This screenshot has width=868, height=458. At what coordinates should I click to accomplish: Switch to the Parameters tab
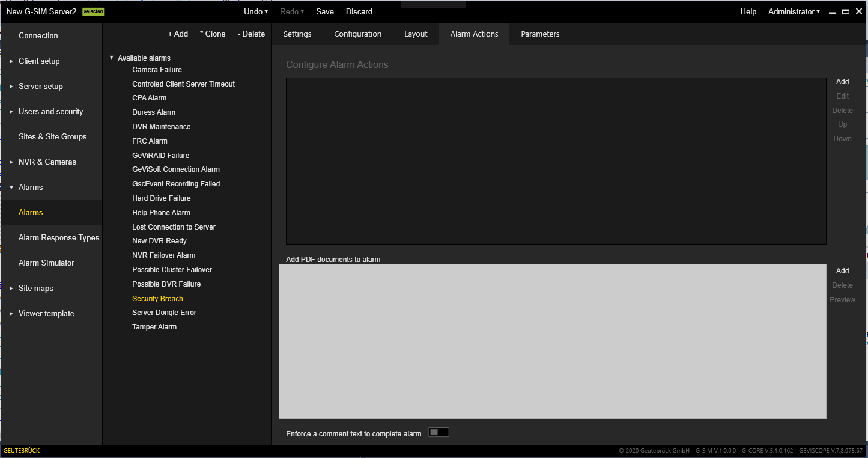(x=540, y=34)
